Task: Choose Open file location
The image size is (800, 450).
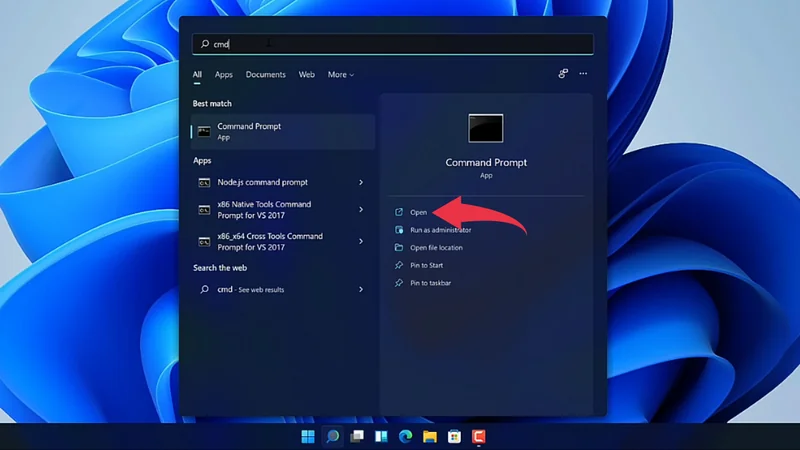Action: (x=436, y=248)
